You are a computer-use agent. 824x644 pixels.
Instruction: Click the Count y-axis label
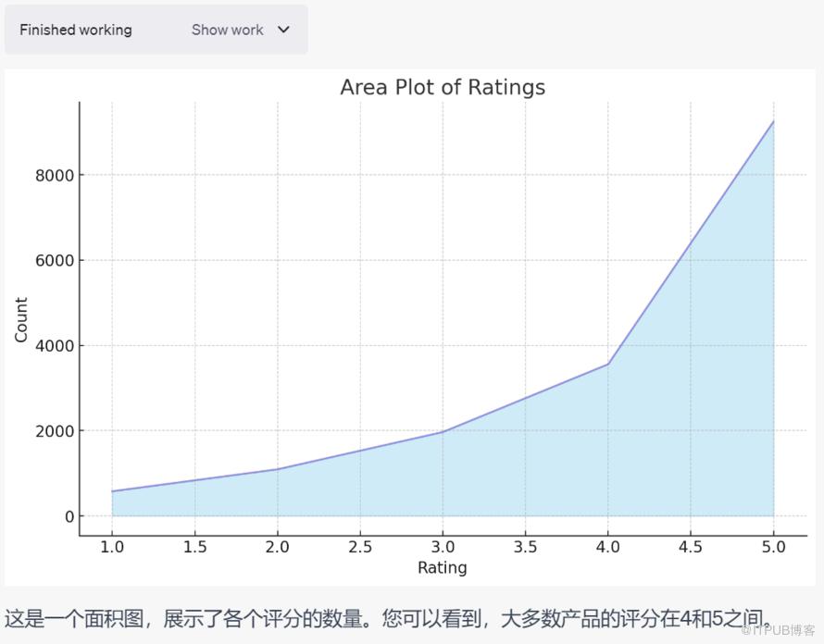[21, 320]
